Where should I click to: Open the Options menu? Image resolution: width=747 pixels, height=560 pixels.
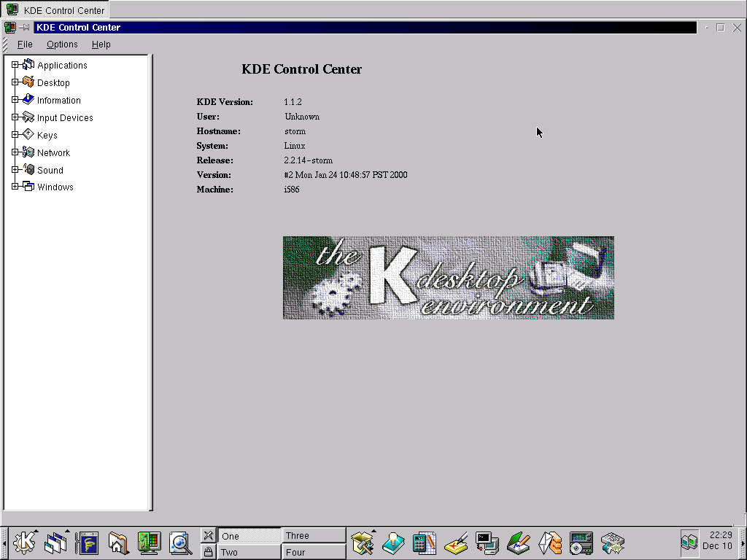click(x=62, y=44)
